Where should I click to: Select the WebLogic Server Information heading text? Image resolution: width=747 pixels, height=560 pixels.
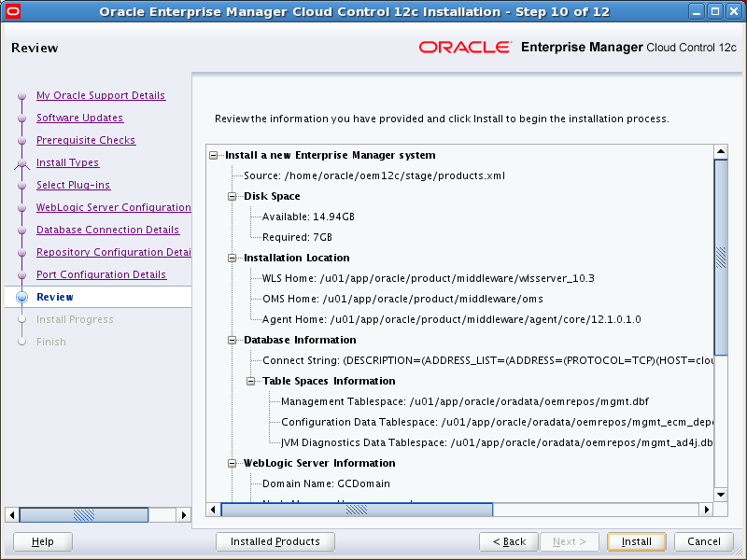(x=319, y=463)
